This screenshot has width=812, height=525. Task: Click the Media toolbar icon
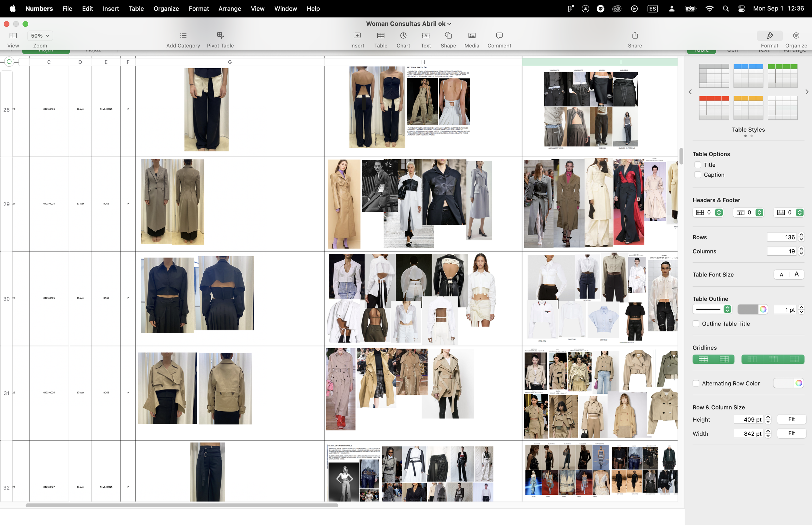point(472,35)
